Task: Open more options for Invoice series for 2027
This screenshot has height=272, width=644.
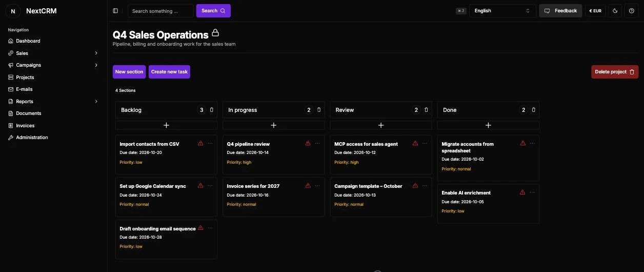Action: click(x=317, y=185)
